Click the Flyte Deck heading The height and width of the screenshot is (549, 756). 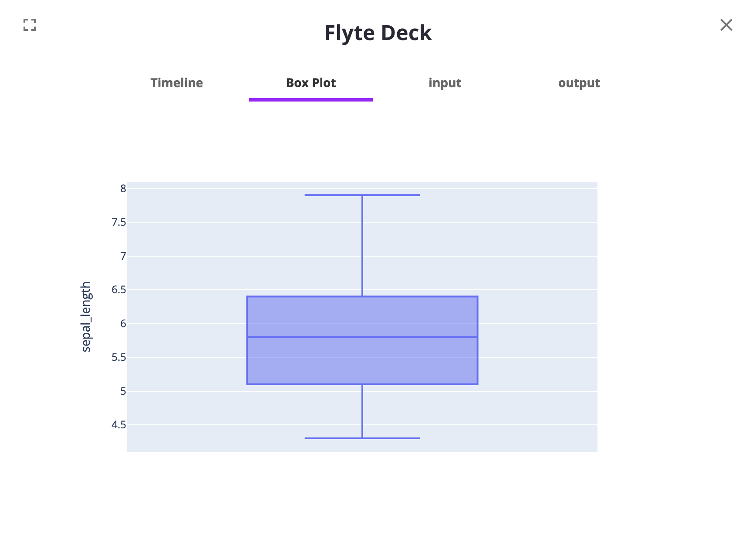[378, 33]
